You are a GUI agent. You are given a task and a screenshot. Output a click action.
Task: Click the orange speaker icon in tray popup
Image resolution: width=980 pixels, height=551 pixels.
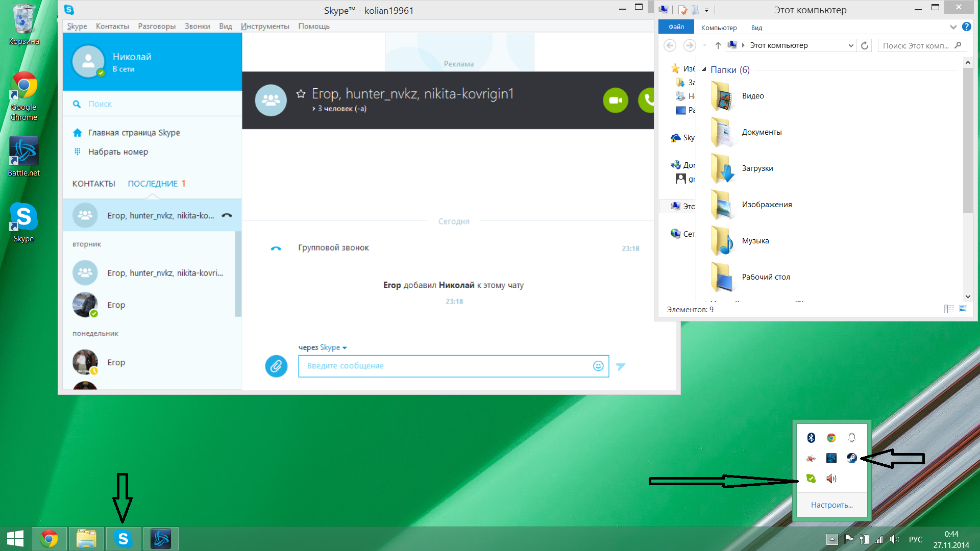[831, 479]
